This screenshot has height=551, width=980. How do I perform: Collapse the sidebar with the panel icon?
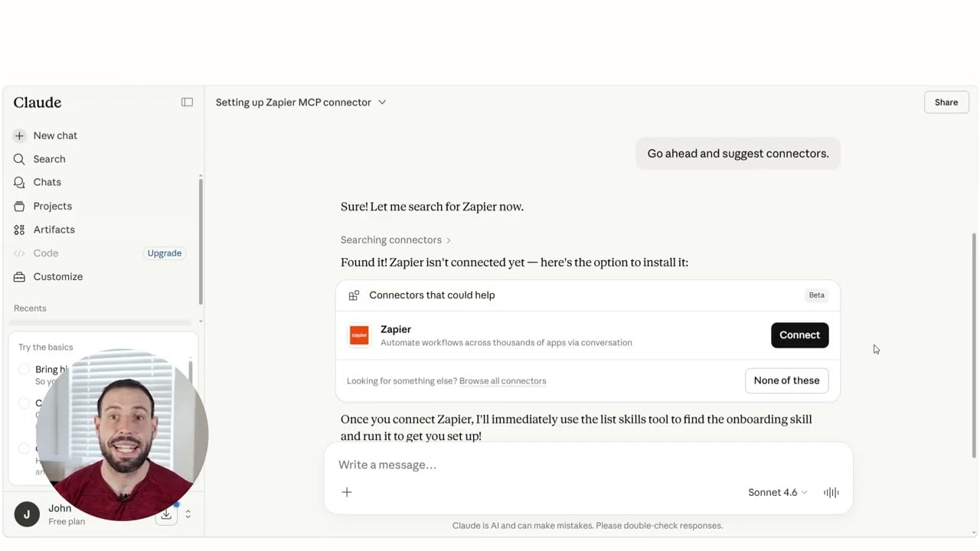187,102
